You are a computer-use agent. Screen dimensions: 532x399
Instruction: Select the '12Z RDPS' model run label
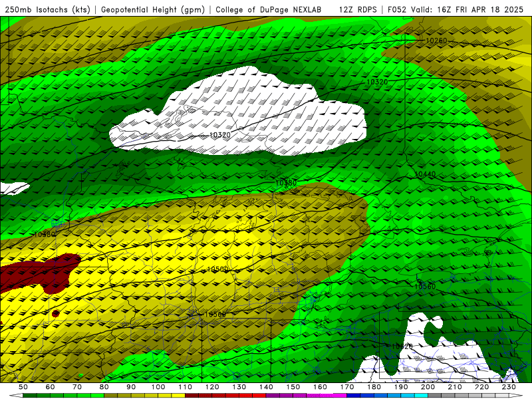pos(358,10)
